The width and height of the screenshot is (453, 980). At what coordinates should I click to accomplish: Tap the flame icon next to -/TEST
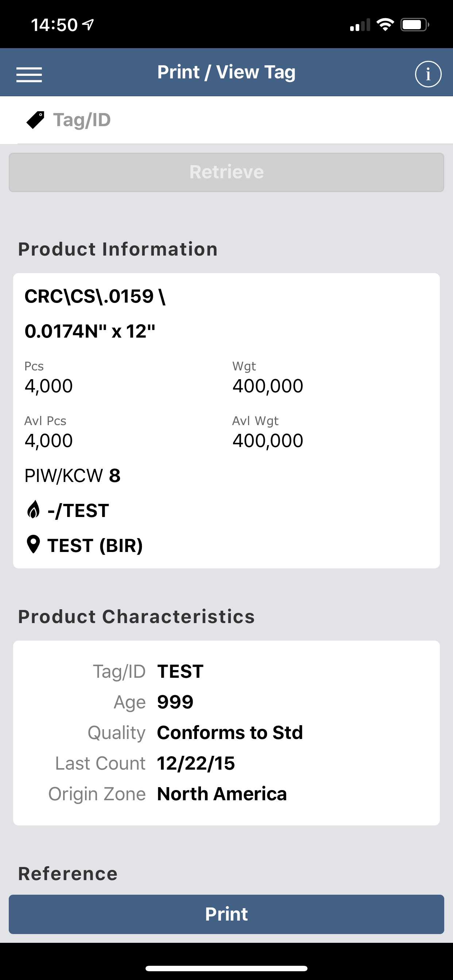coord(34,510)
